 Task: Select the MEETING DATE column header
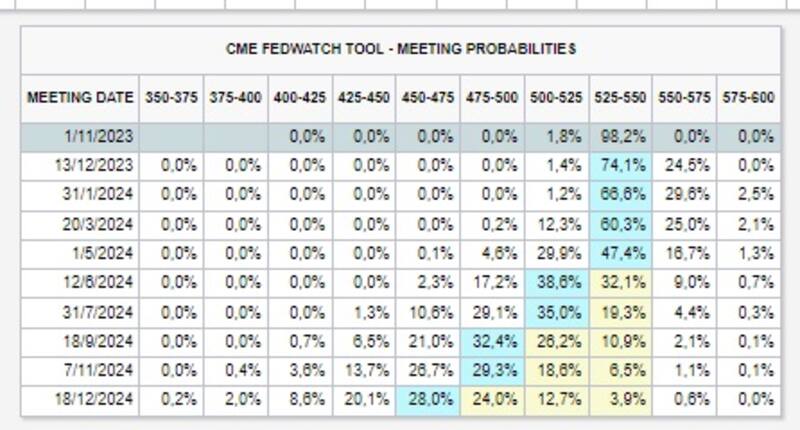(x=80, y=98)
